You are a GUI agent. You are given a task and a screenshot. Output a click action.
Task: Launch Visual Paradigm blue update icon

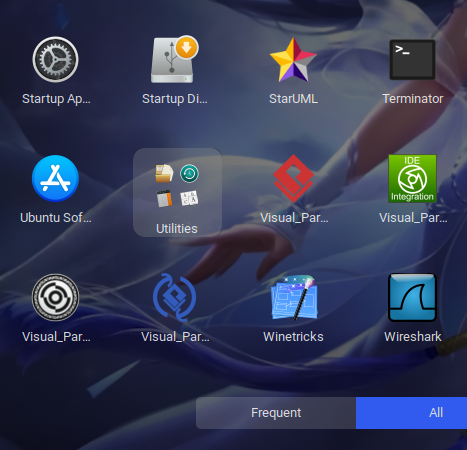pyautogui.click(x=174, y=297)
